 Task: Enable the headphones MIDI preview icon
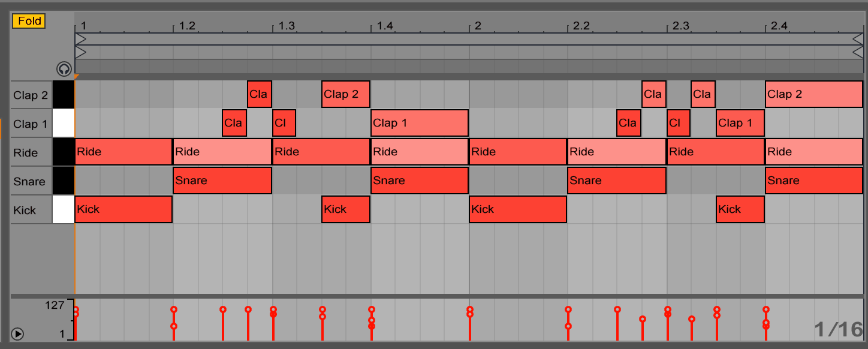(64, 68)
